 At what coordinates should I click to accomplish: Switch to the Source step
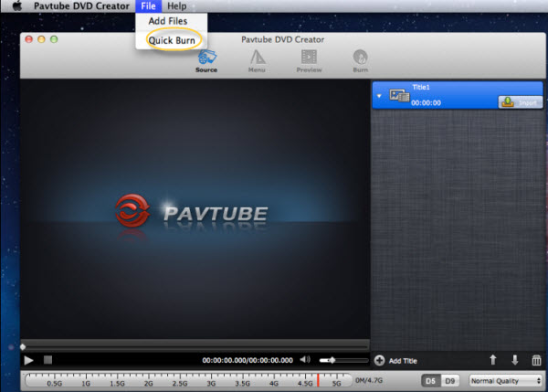pos(206,61)
